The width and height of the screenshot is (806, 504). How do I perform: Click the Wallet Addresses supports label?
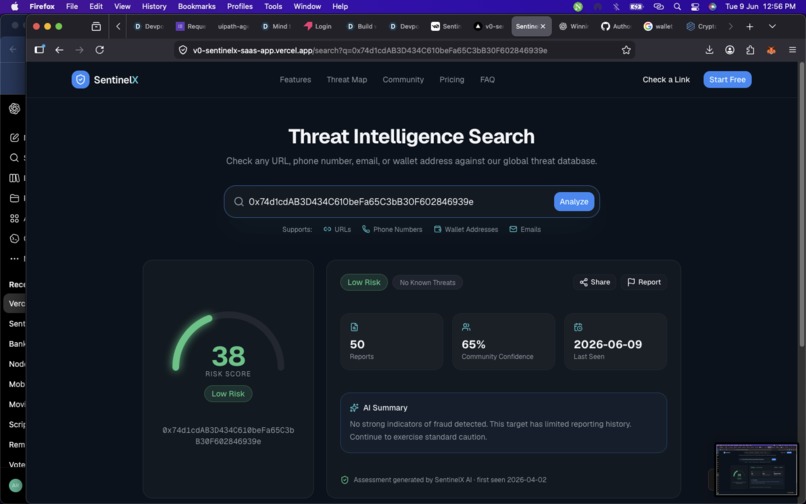pyautogui.click(x=466, y=229)
